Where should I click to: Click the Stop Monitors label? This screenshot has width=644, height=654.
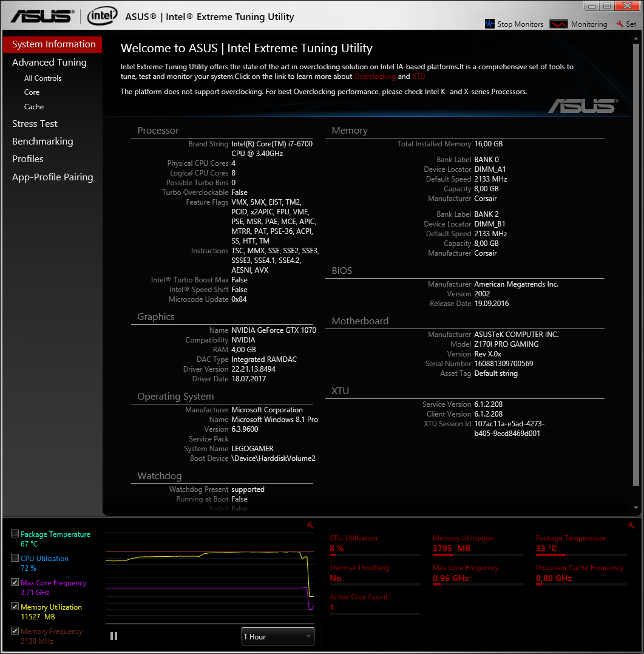coord(520,24)
